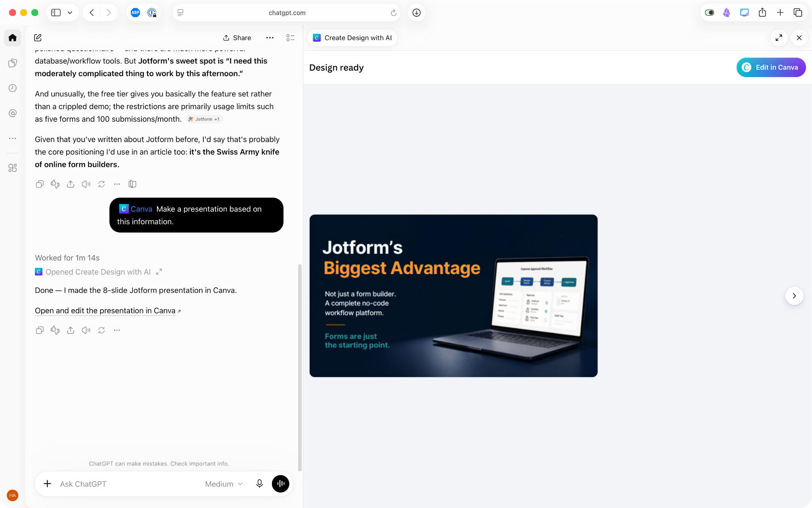The width and height of the screenshot is (812, 508).
Task: Open and edit the presentation in Canva link
Action: tap(108, 311)
